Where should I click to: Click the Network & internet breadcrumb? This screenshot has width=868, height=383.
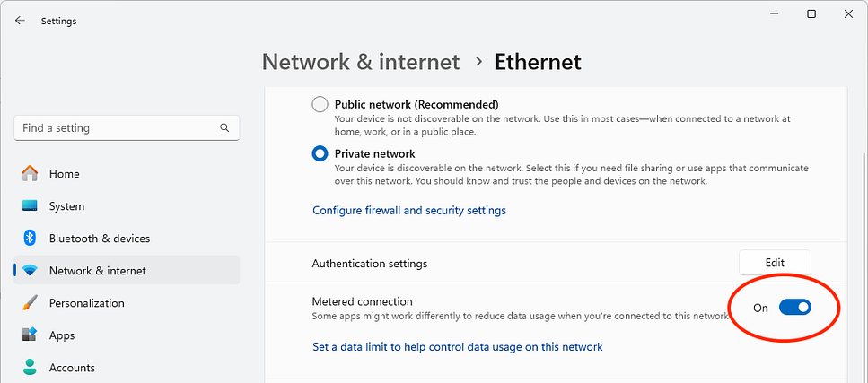click(x=361, y=62)
